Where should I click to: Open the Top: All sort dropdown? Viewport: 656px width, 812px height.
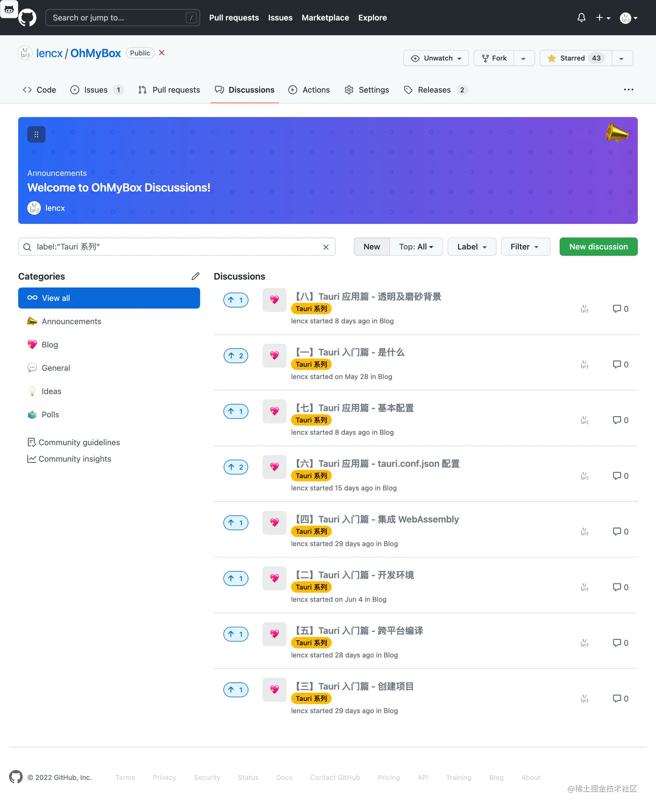[416, 247]
